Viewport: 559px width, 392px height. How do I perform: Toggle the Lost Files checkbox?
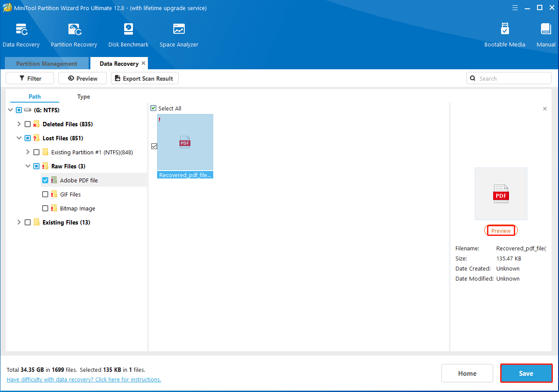pos(28,138)
